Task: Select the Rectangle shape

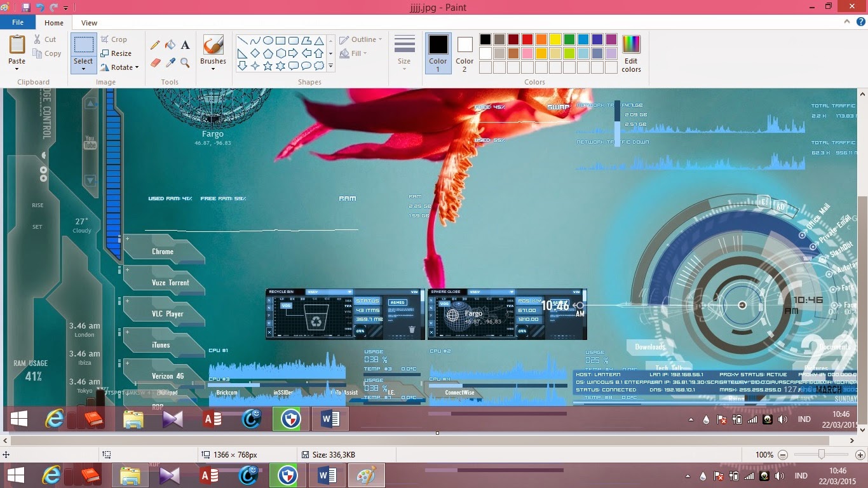Action: [280, 41]
